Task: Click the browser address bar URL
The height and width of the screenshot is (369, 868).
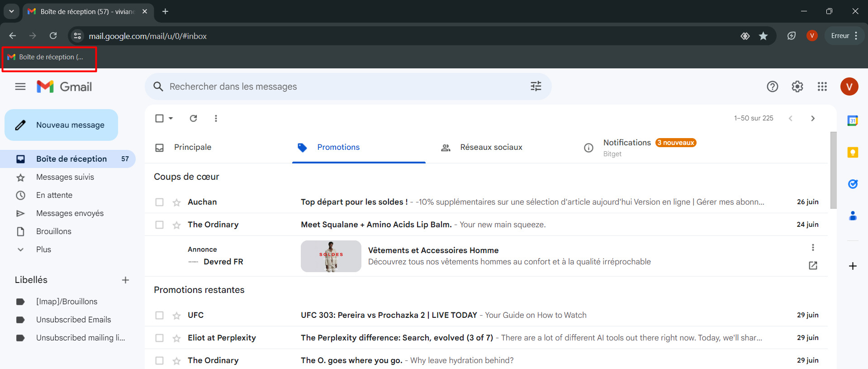Action: 147,36
